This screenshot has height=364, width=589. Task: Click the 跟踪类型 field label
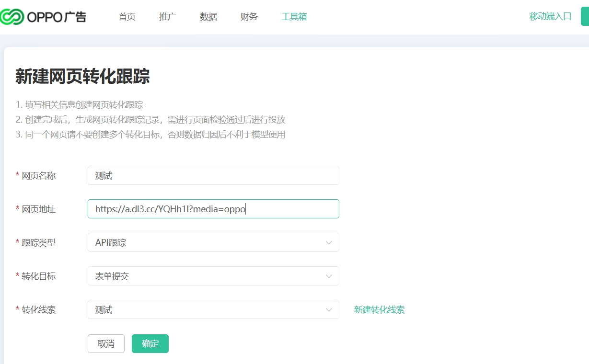coord(39,243)
